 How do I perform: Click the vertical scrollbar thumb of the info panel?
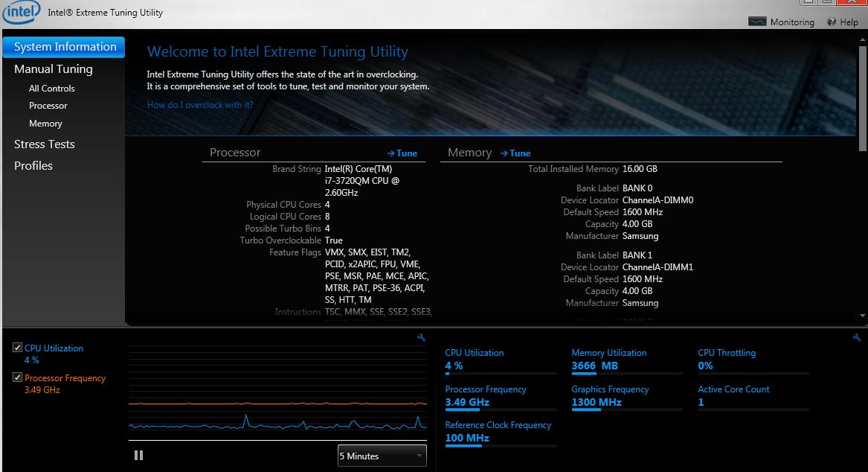point(863,98)
